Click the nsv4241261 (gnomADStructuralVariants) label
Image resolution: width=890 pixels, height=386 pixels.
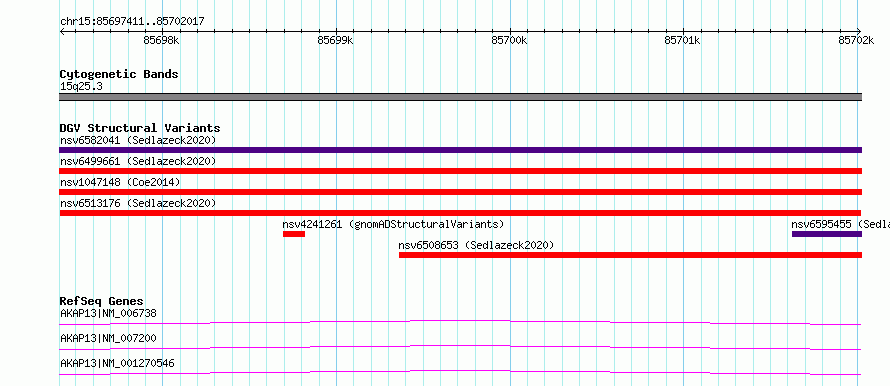click(x=393, y=224)
